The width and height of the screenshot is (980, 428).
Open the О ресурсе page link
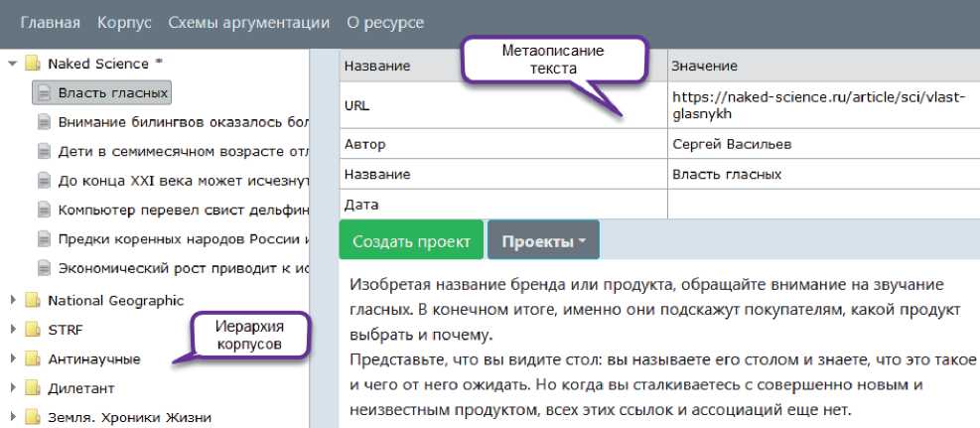click(x=384, y=22)
